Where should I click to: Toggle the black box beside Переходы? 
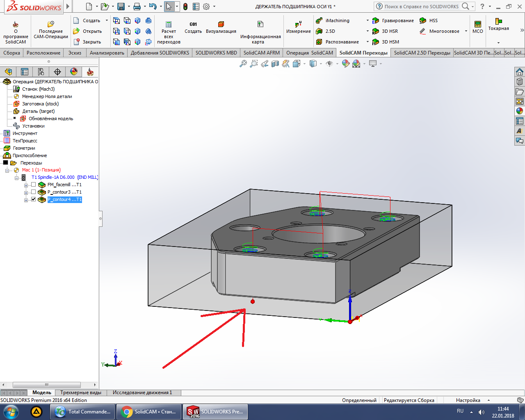click(x=5, y=162)
